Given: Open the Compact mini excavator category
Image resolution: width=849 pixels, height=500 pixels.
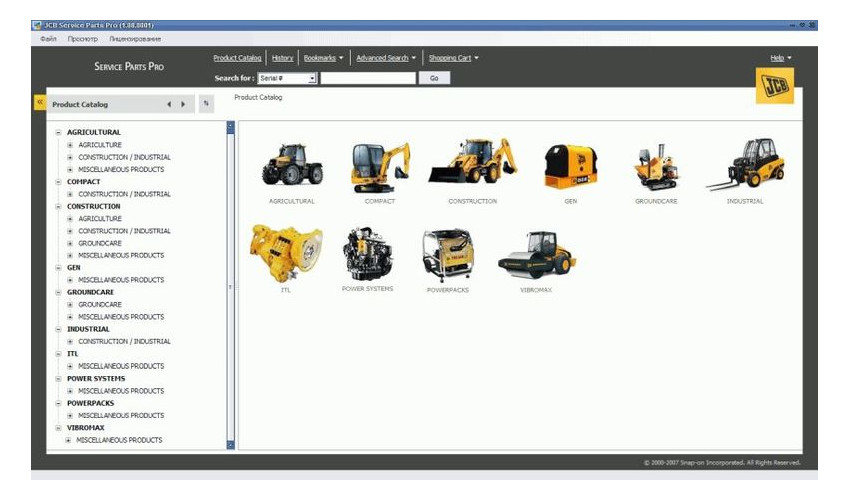Looking at the screenshot, I should pos(380,167).
